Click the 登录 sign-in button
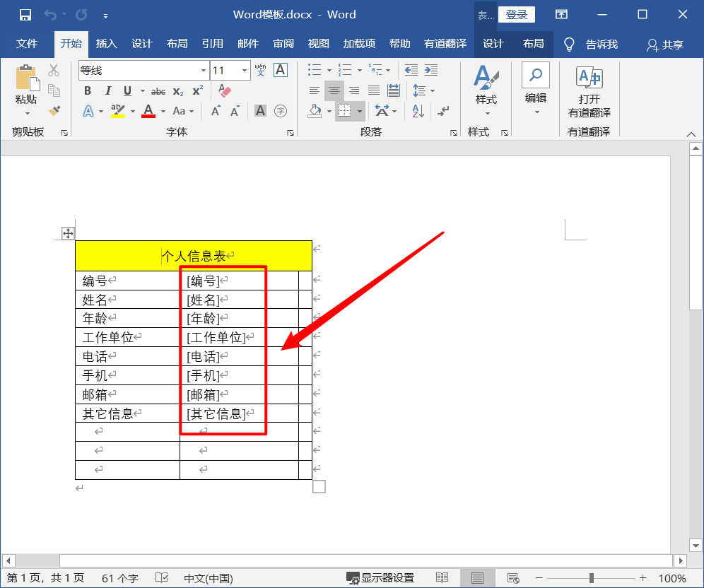The image size is (704, 588). click(x=516, y=14)
